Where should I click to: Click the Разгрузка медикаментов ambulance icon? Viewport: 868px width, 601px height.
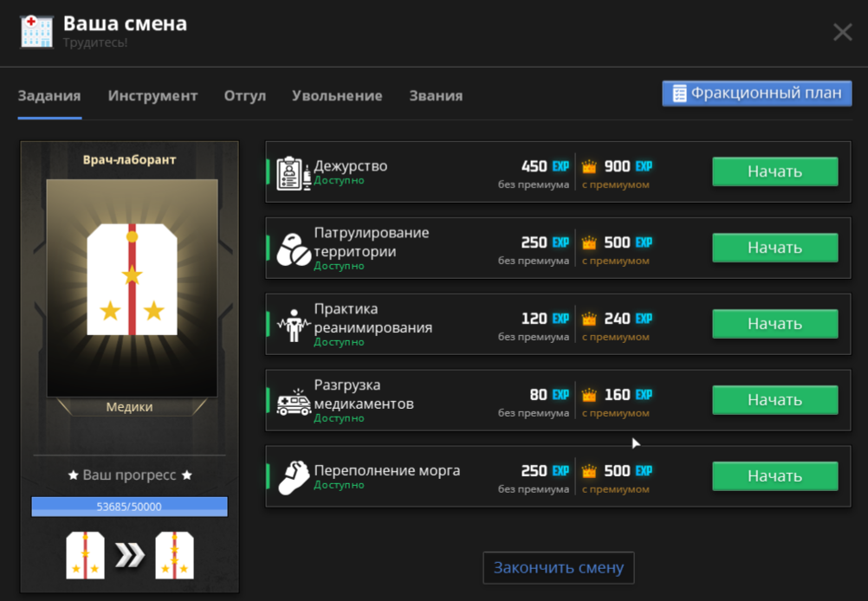click(293, 402)
